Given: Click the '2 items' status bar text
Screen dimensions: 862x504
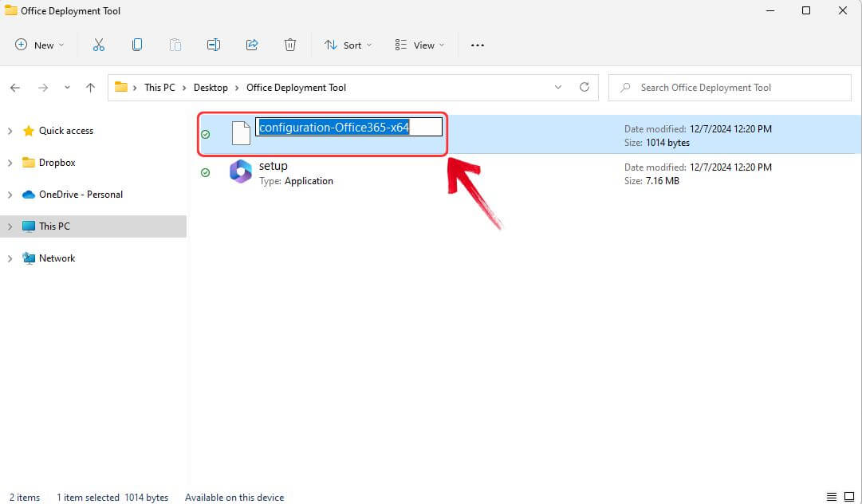Looking at the screenshot, I should 25,498.
